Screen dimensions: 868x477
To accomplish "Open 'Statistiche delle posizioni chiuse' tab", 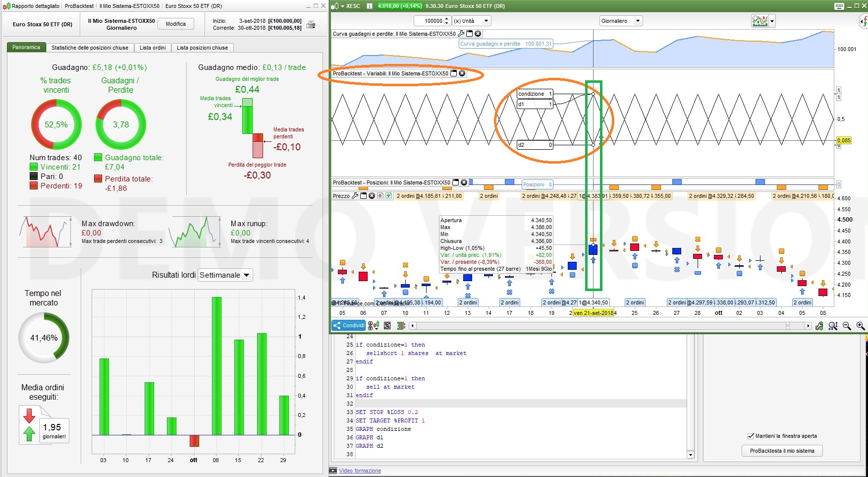I will [x=90, y=48].
